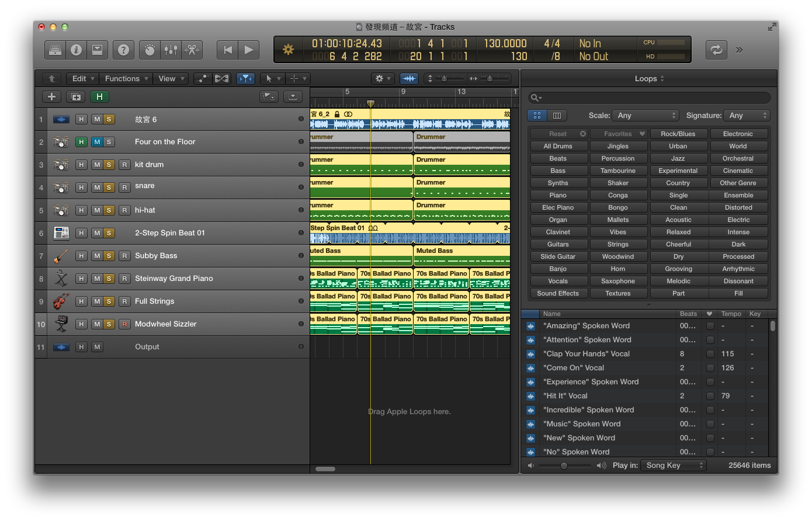Open the Signature dropdown in the Loop Browser
This screenshot has height=521, width=812.
click(x=747, y=115)
